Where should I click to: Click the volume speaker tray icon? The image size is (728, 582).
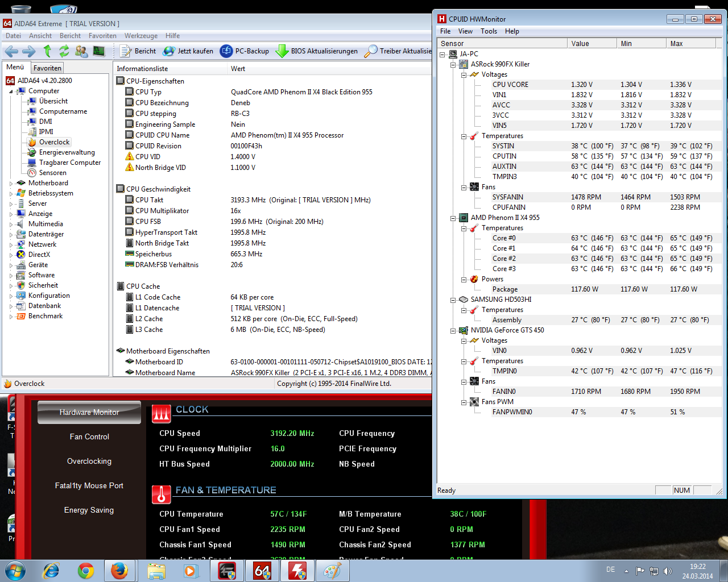coord(668,571)
